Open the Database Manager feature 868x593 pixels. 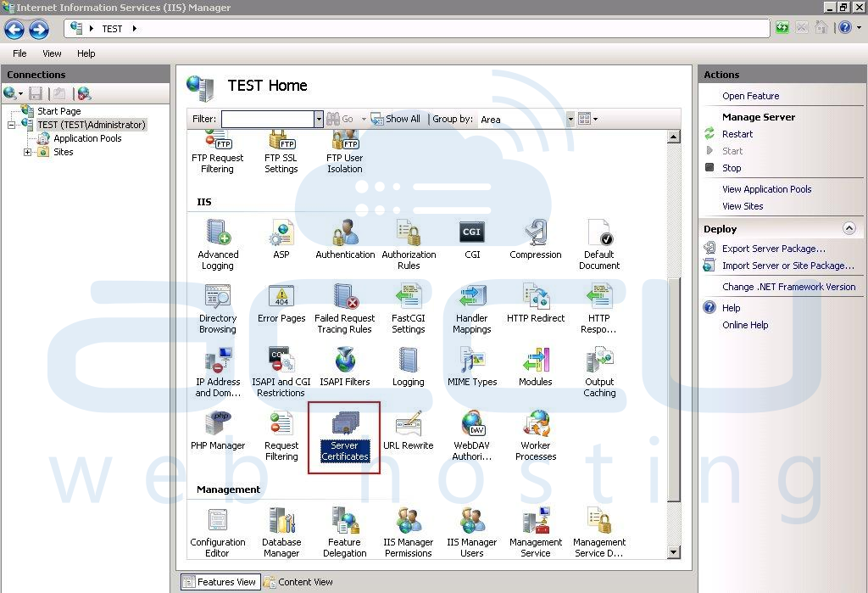click(x=281, y=533)
